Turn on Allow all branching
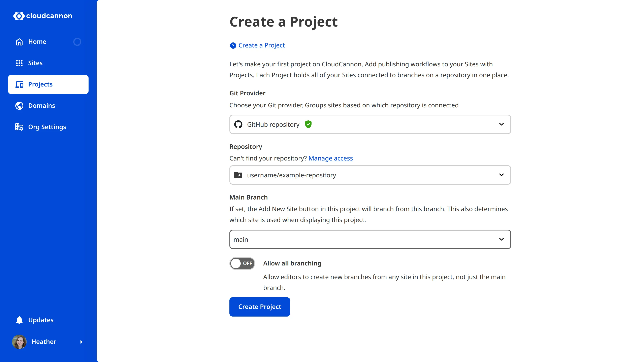The image size is (644, 362). tap(242, 263)
